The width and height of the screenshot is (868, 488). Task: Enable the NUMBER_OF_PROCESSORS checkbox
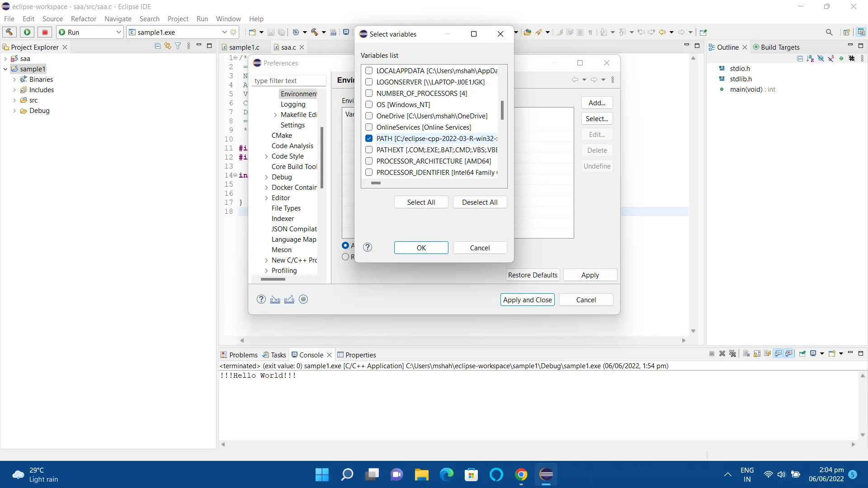point(369,94)
